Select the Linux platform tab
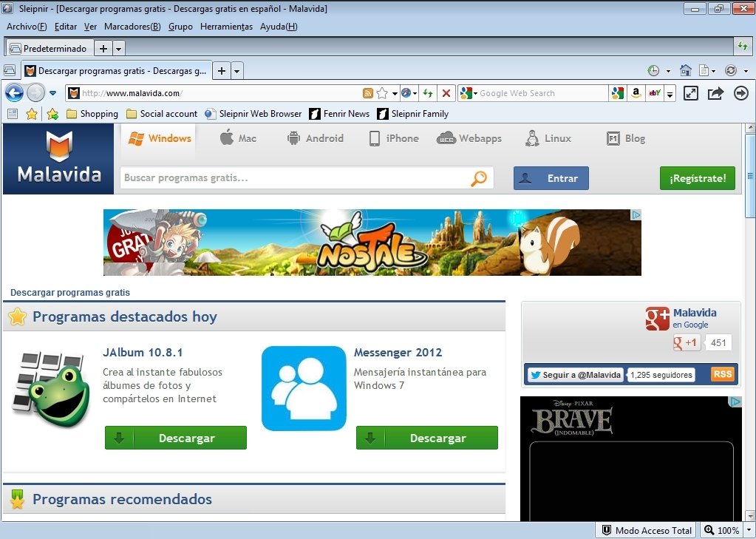756x539 pixels. pos(548,138)
